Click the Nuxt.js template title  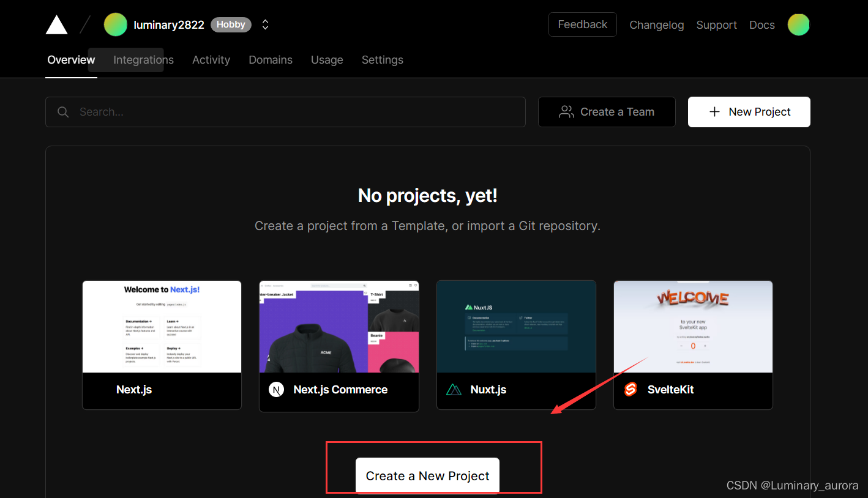pyautogui.click(x=488, y=390)
